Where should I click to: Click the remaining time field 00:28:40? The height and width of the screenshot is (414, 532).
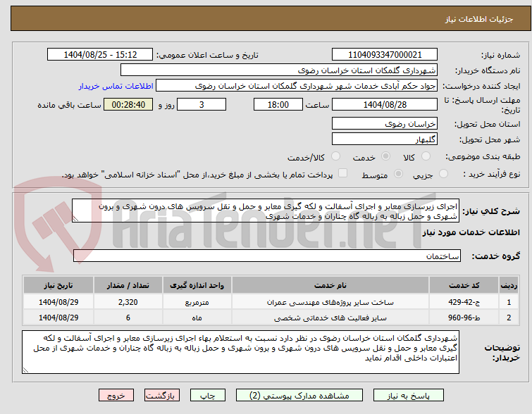click(128, 104)
